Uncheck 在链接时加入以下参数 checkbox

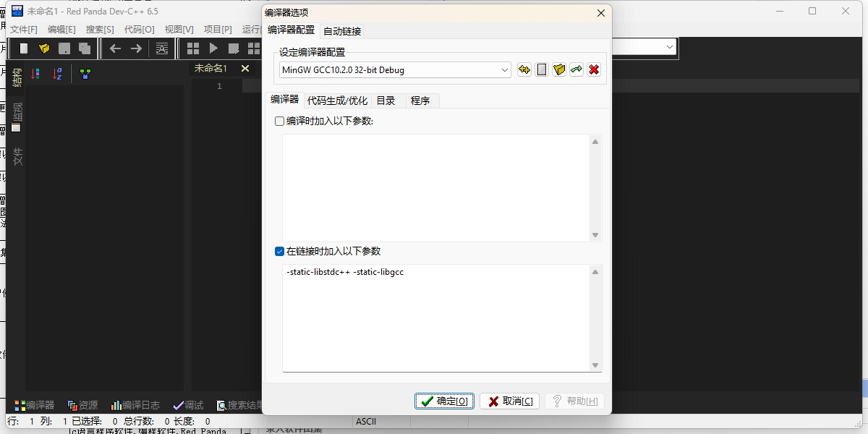[x=279, y=252]
